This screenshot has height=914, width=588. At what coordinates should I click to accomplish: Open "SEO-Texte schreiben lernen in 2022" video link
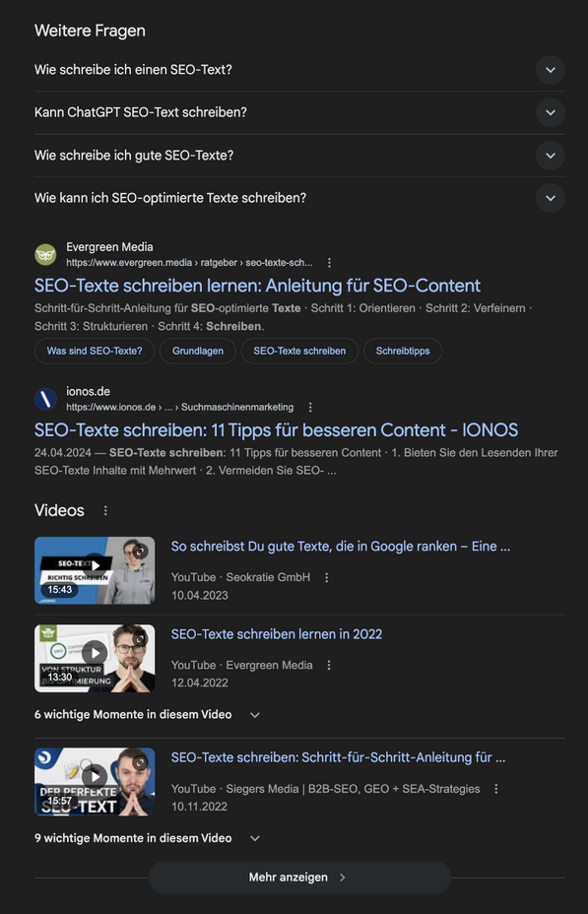pos(277,634)
